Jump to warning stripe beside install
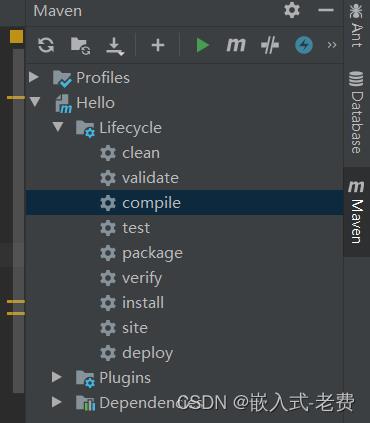The height and width of the screenshot is (423, 370). click(16, 302)
